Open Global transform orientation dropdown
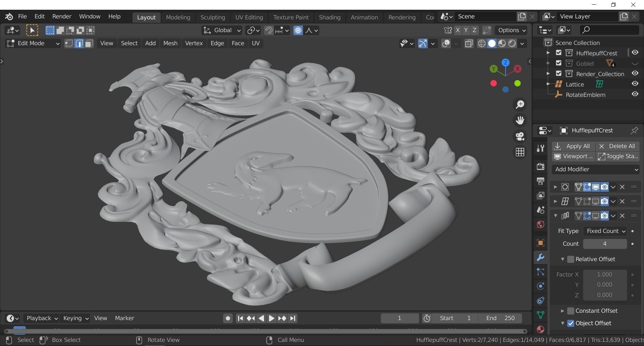644x346 pixels. click(221, 31)
